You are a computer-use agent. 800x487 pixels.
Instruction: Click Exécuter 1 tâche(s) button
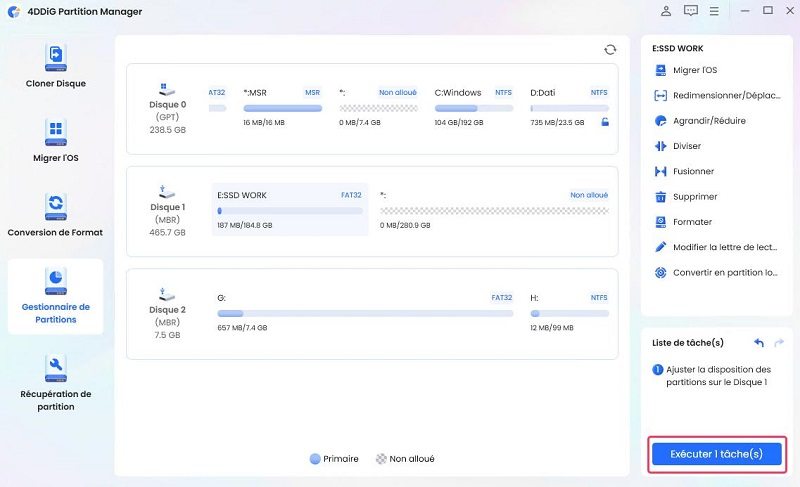tap(716, 454)
